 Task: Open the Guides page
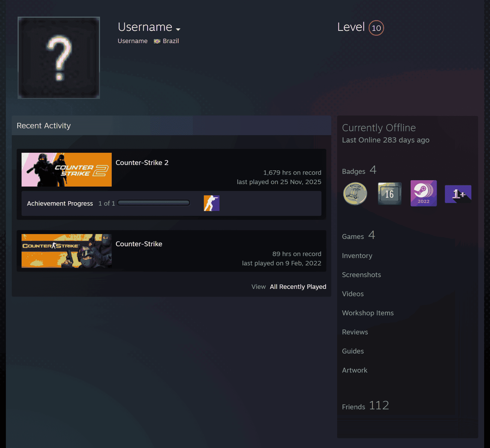353,351
